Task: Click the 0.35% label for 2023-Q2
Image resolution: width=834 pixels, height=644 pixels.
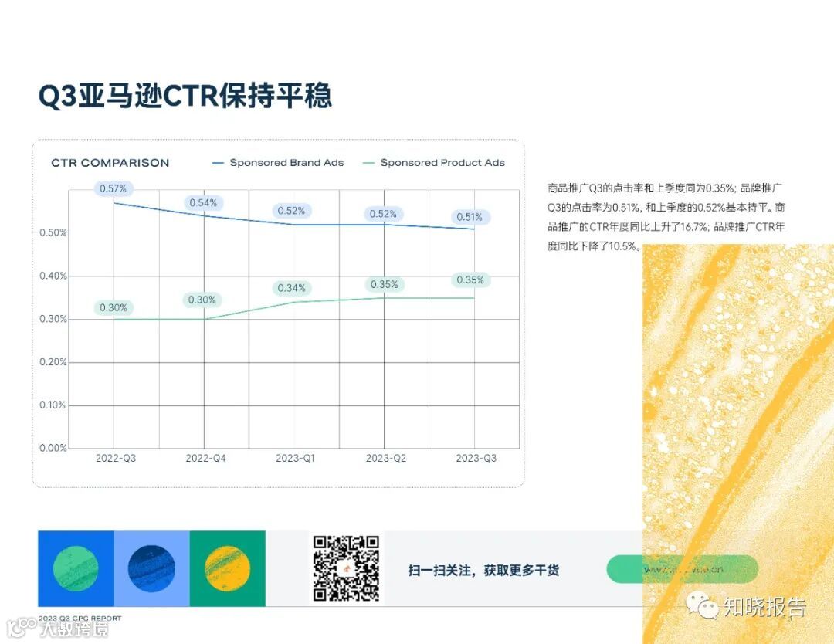Action: 384,284
